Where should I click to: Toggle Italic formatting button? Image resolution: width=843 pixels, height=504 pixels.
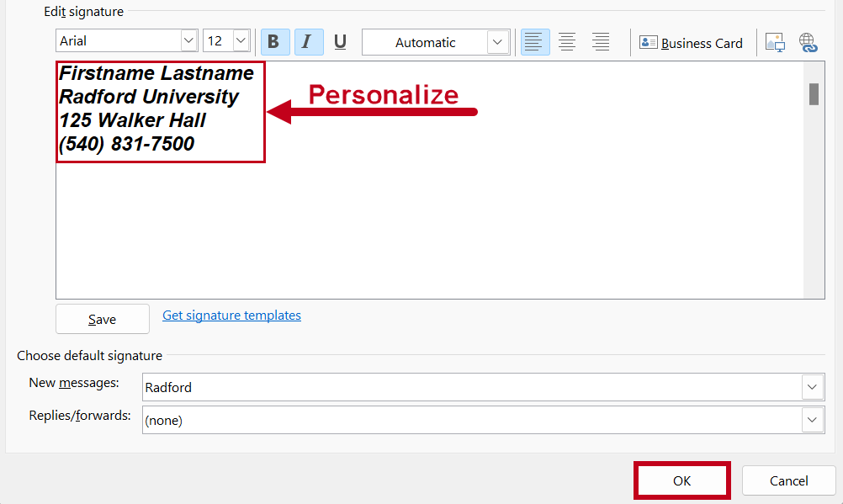(309, 42)
